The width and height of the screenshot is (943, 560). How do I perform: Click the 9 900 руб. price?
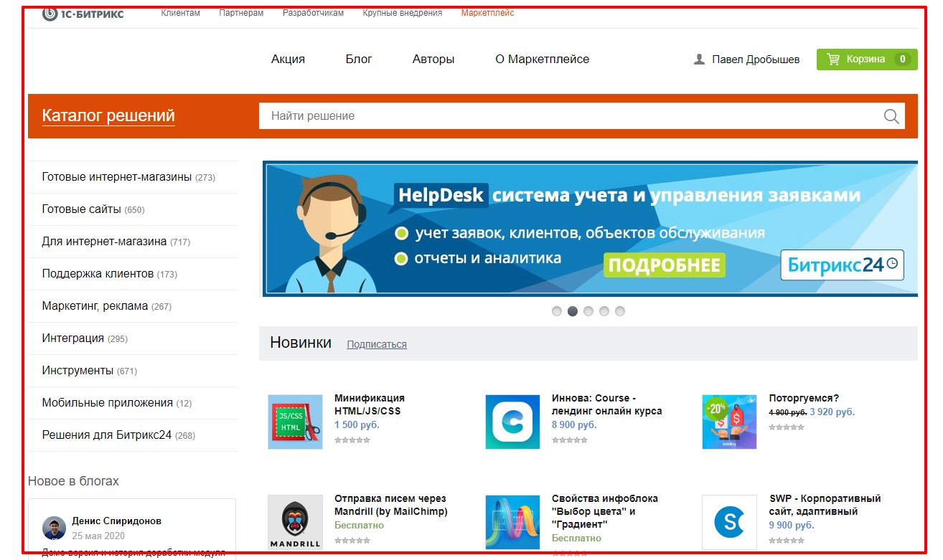click(x=791, y=525)
